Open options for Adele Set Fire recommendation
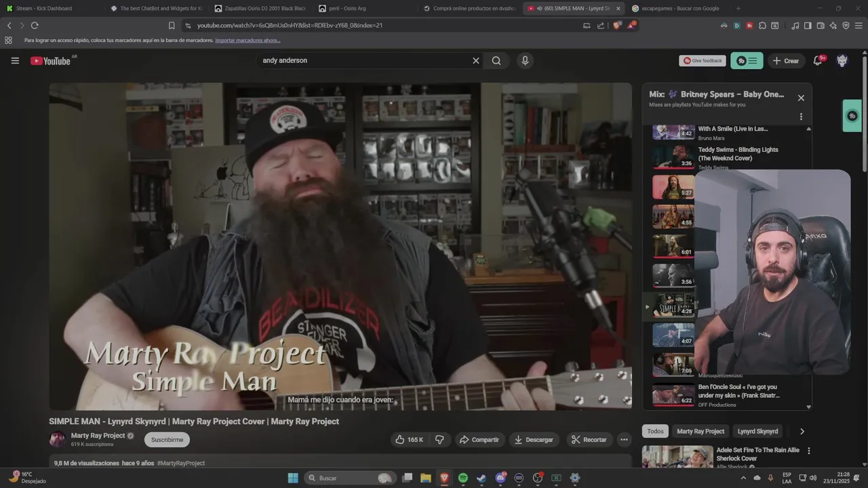 click(808, 451)
